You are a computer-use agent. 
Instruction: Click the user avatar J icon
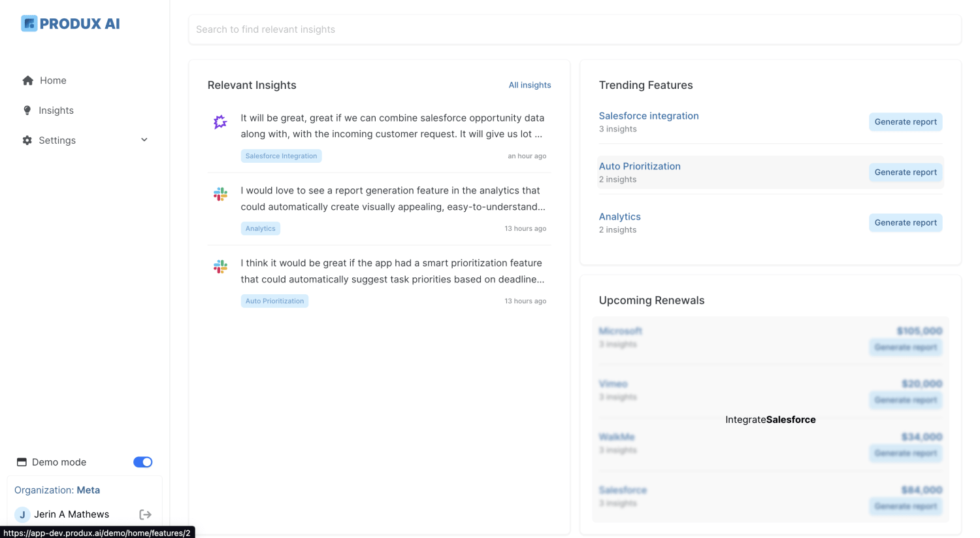pos(22,514)
